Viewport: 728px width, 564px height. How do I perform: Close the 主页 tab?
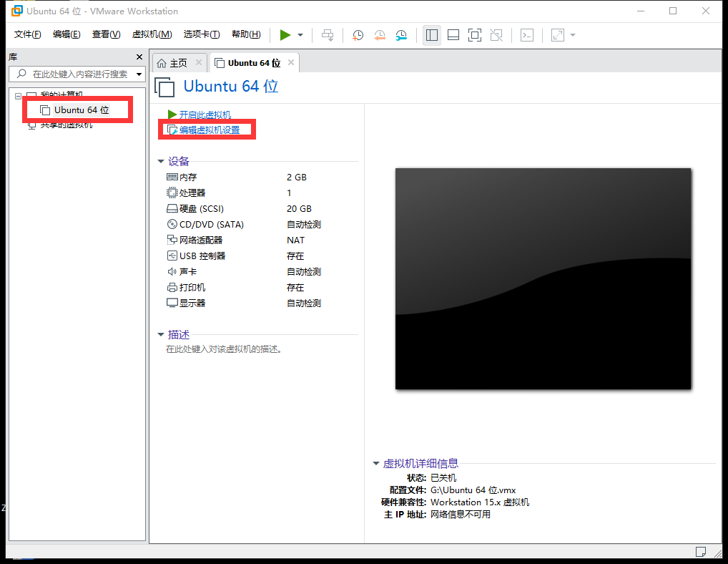[199, 62]
